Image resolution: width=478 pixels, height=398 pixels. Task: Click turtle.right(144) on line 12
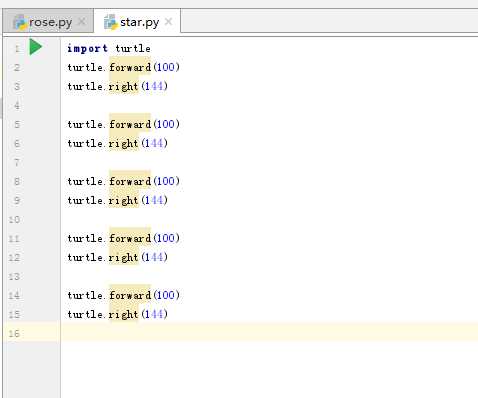click(x=117, y=257)
